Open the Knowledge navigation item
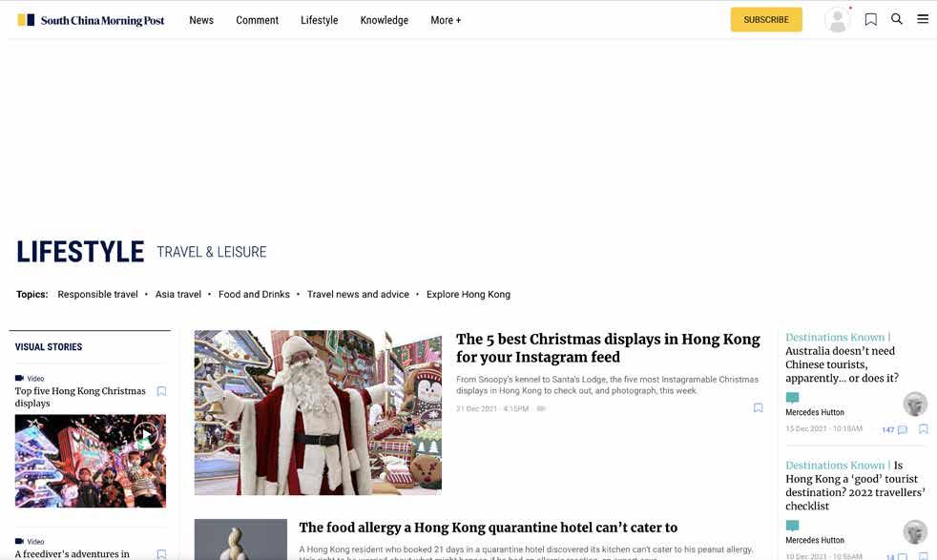 pyautogui.click(x=385, y=20)
